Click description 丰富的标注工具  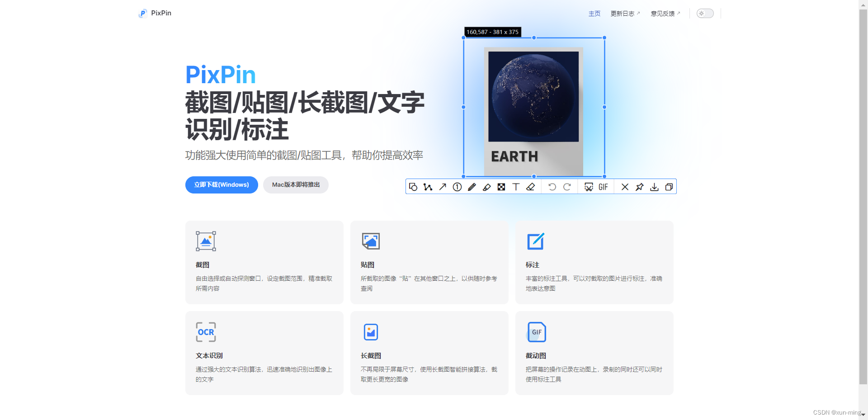[594, 283]
